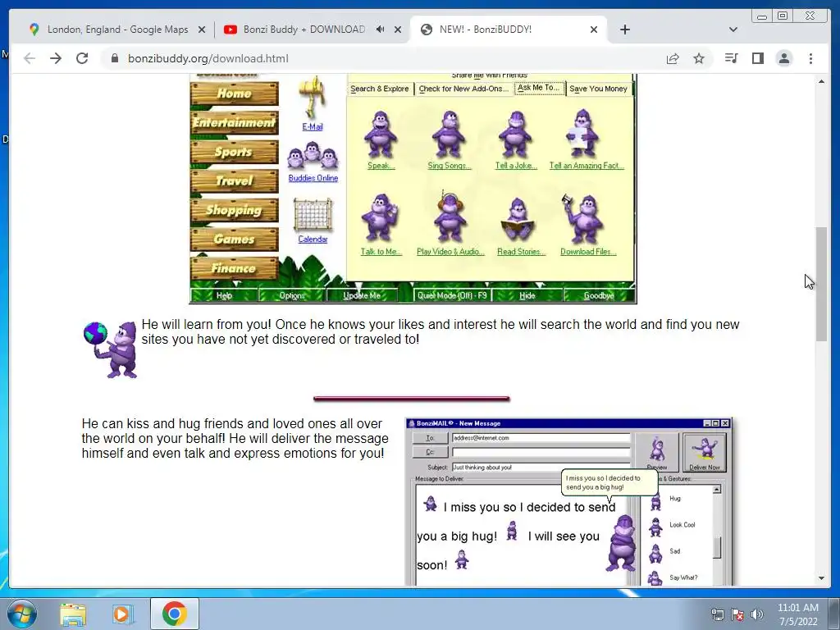Click the Update Me button

pos(362,295)
